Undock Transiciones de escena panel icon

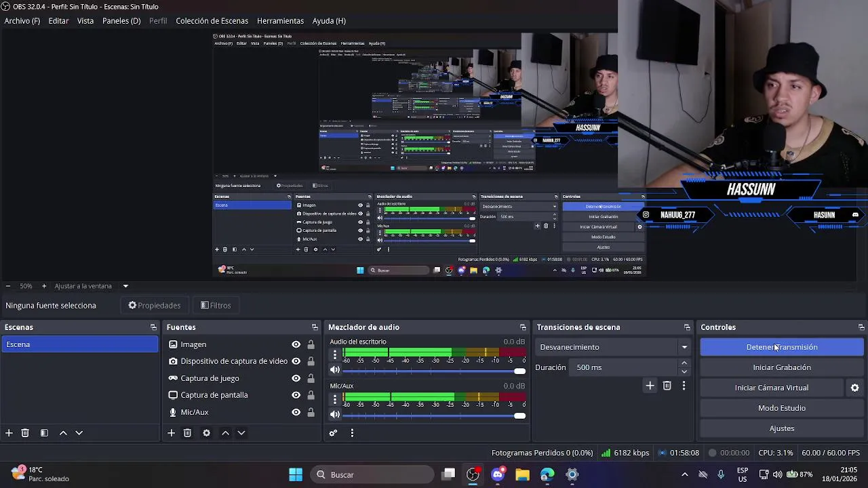click(687, 327)
